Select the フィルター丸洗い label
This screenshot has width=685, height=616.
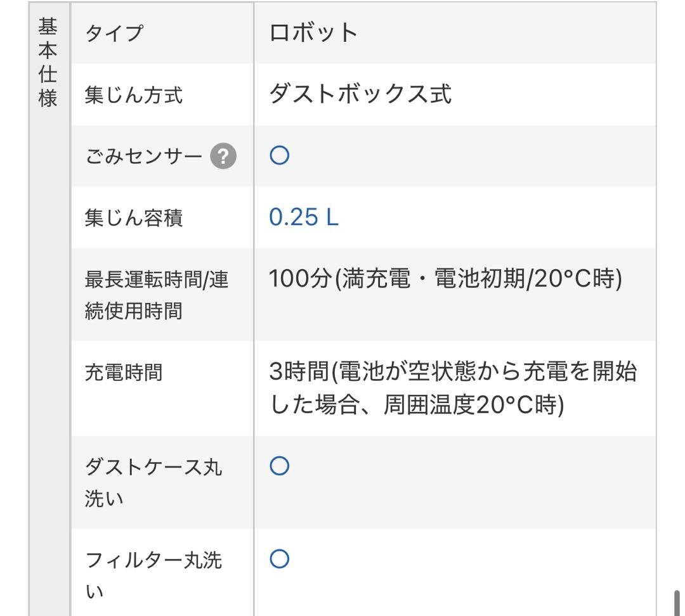(153, 575)
